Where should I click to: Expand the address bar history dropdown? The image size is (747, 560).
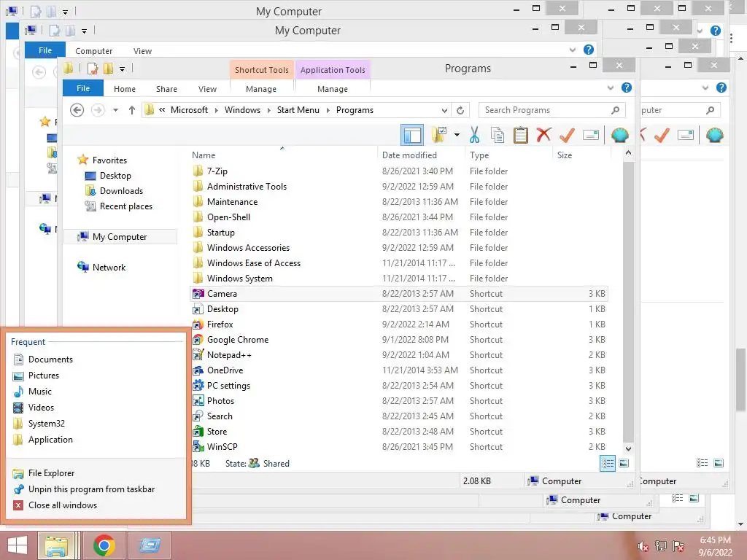[x=444, y=111]
